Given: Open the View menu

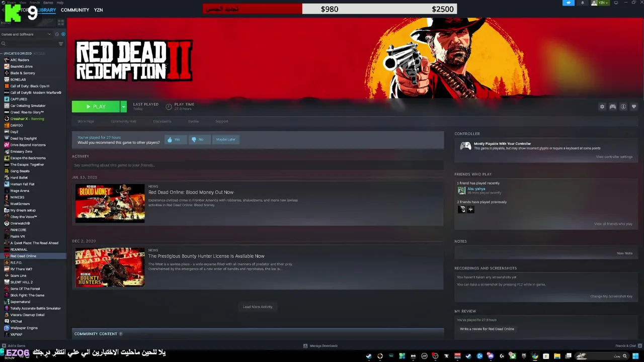Looking at the screenshot, I should (23, 3).
